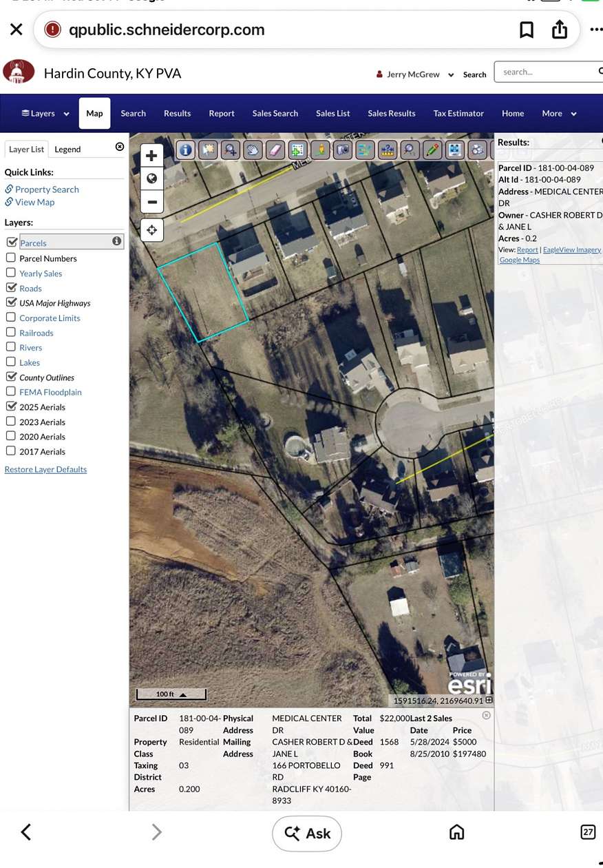This screenshot has width=603, height=868.
Task: Tap the browser bookmark icon
Action: (x=527, y=30)
